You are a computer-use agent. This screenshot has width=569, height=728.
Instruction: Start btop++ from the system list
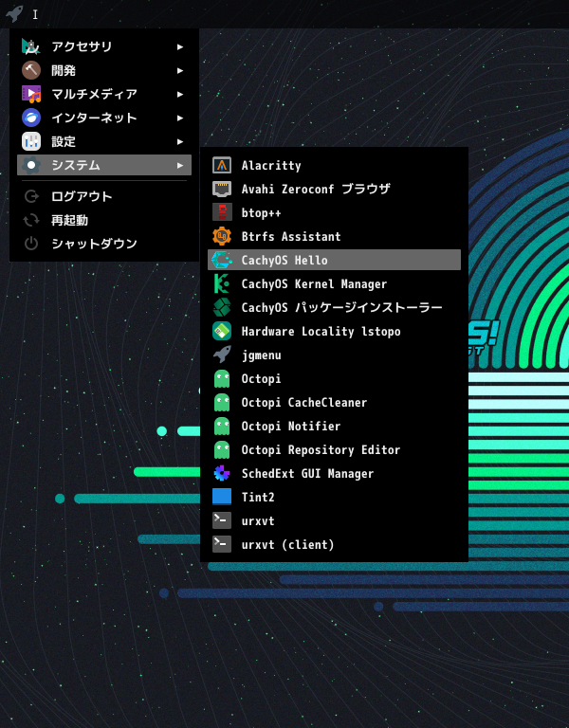(261, 213)
